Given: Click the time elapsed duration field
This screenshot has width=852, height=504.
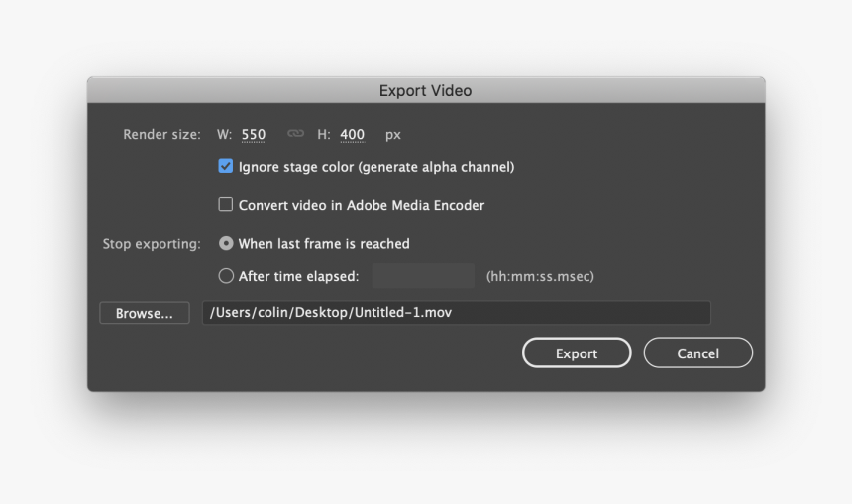Looking at the screenshot, I should (423, 276).
